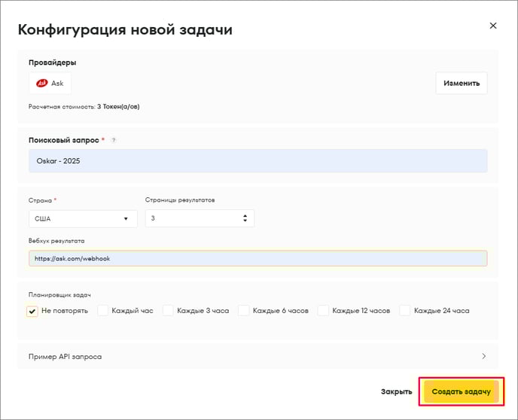Click the Ask provider logo chip
This screenshot has width=518, height=420.
[50, 84]
